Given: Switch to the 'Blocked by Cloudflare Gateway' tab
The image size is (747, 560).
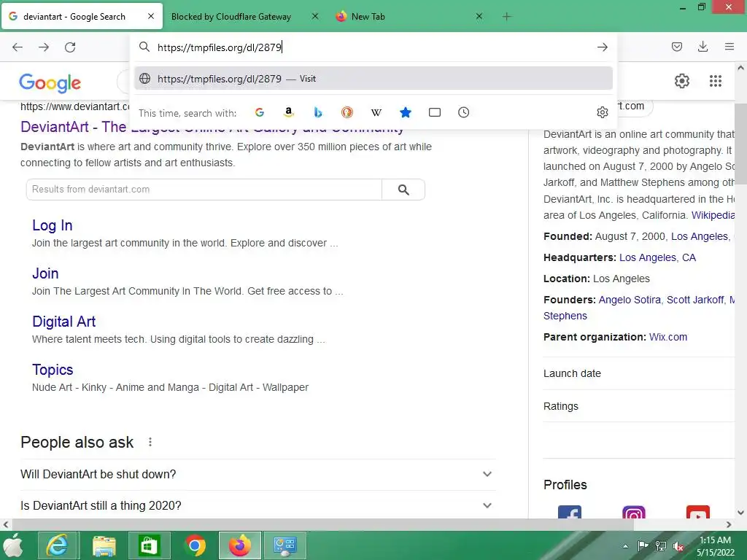Looking at the screenshot, I should (x=231, y=17).
